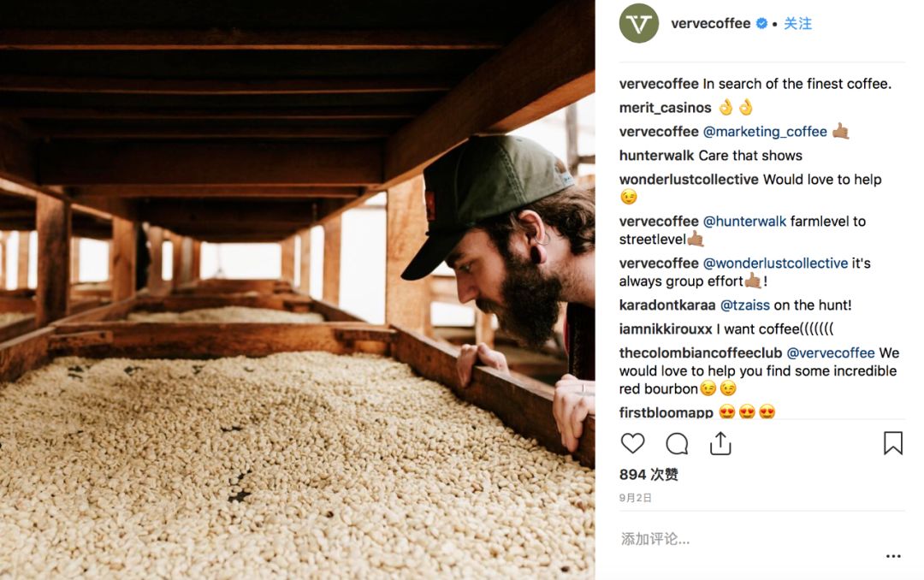
Task: Open the iamnikkirouxx commenter profile
Action: tap(666, 328)
